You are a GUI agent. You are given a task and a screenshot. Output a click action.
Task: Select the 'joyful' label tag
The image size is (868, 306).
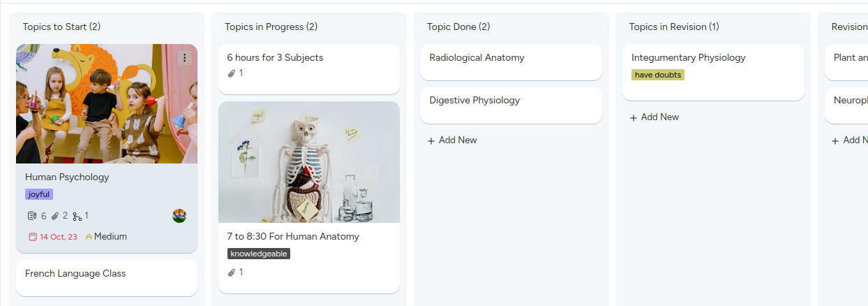coord(39,194)
